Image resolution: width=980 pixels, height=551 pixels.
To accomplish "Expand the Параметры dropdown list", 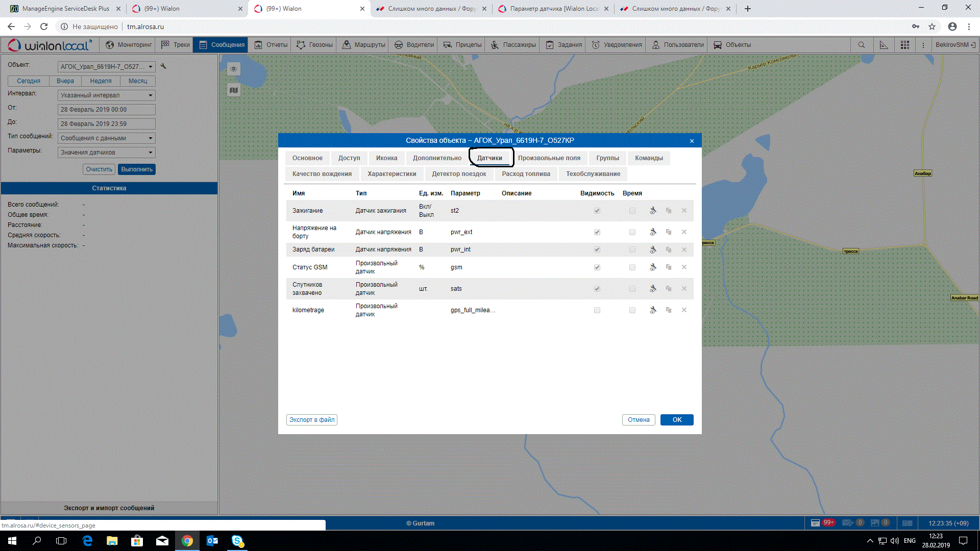I will tap(106, 153).
